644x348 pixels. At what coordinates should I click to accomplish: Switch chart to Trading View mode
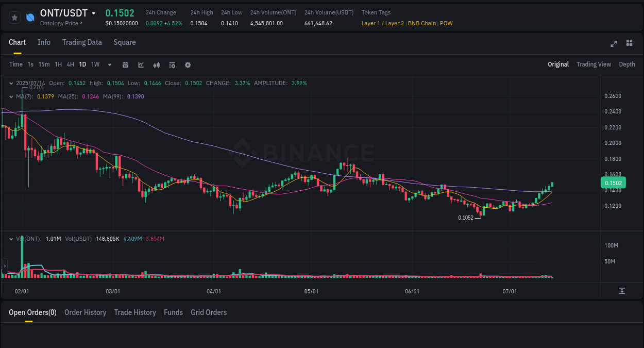pos(594,64)
